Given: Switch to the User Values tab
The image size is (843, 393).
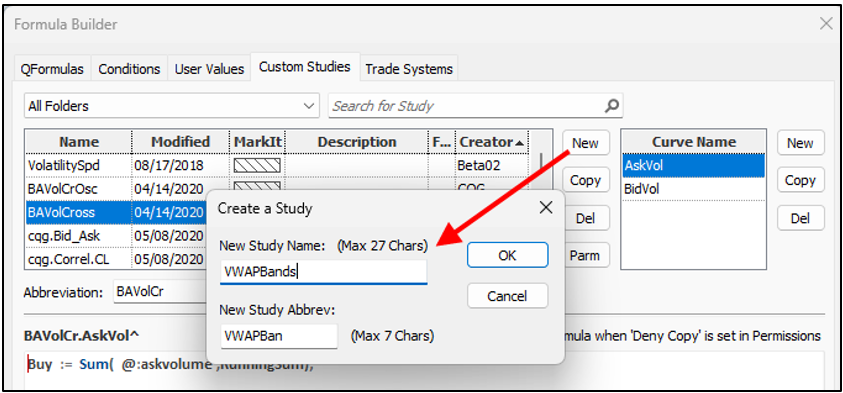Looking at the screenshot, I should (209, 69).
